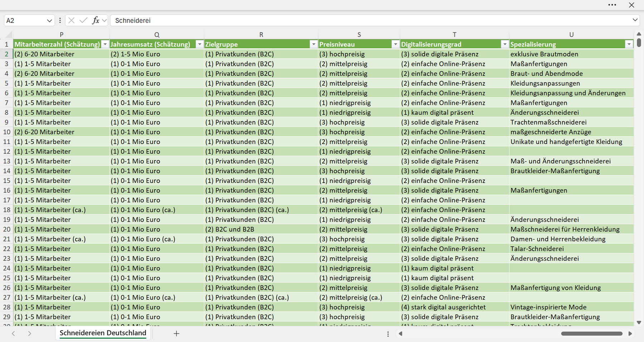Open the Jahresumsatz (Schätzung) filter dropdown
The image size is (644, 342).
(200, 44)
